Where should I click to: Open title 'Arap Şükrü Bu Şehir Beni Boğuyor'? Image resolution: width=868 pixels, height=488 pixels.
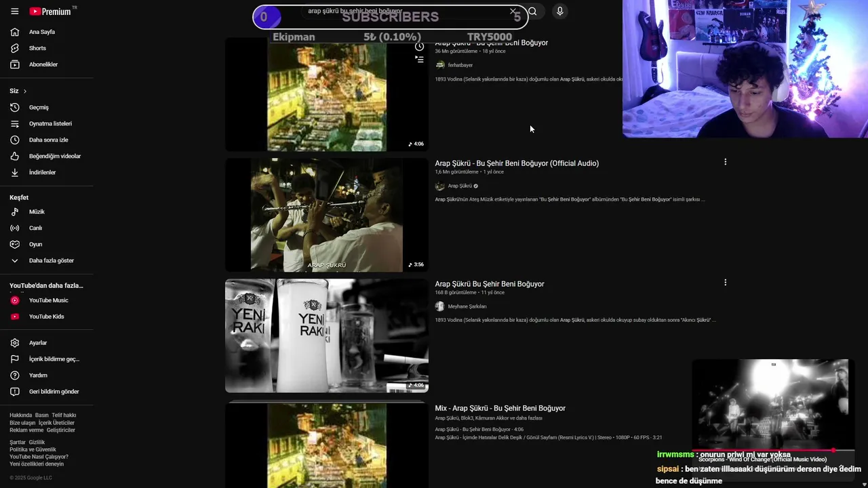(x=490, y=284)
